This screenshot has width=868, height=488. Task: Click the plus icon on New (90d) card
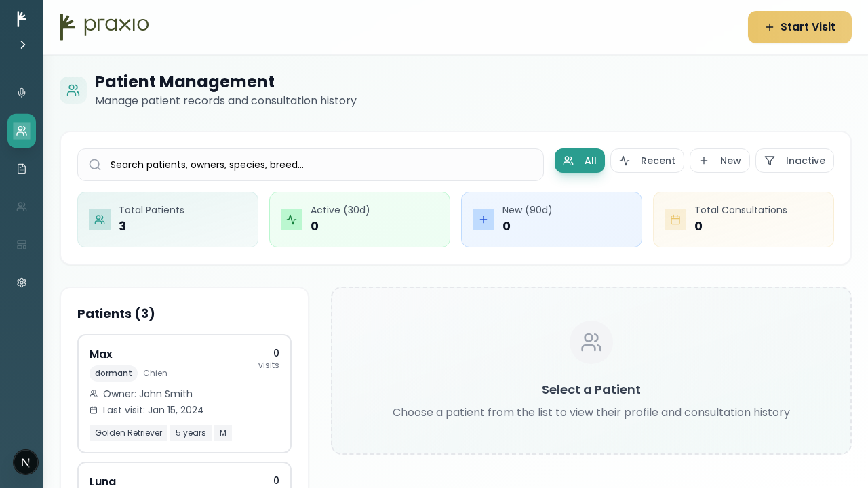tap(484, 220)
